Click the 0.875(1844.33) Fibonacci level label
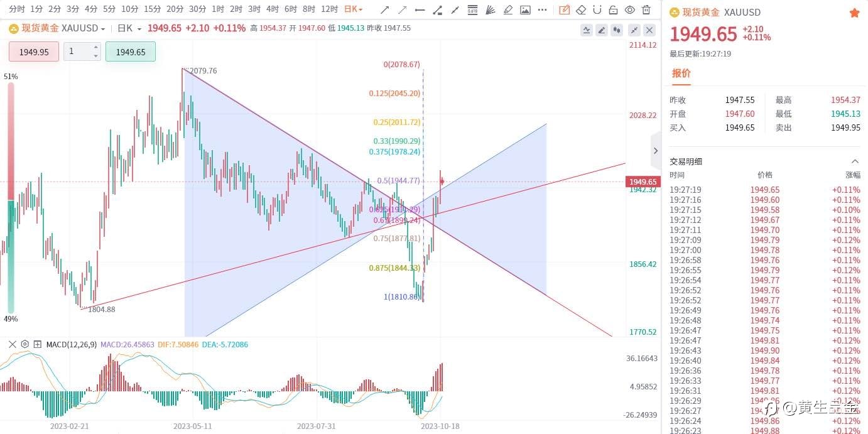 point(394,268)
